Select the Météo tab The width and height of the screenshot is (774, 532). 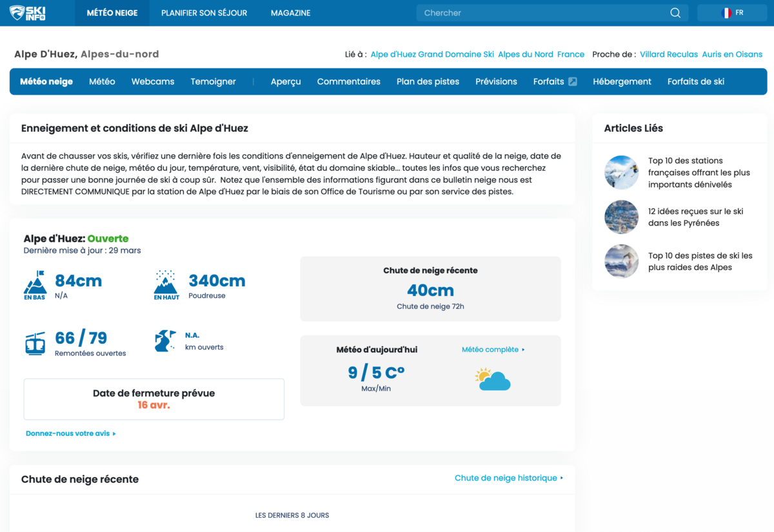pos(102,82)
